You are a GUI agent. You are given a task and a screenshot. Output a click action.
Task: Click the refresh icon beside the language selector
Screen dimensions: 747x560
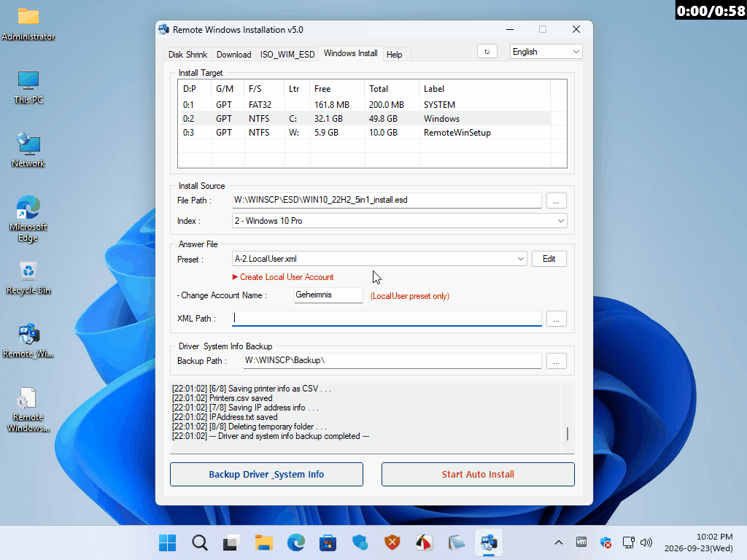pos(487,52)
